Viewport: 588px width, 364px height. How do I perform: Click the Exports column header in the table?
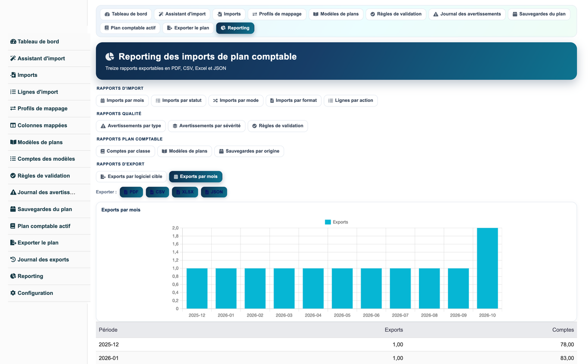click(394, 330)
